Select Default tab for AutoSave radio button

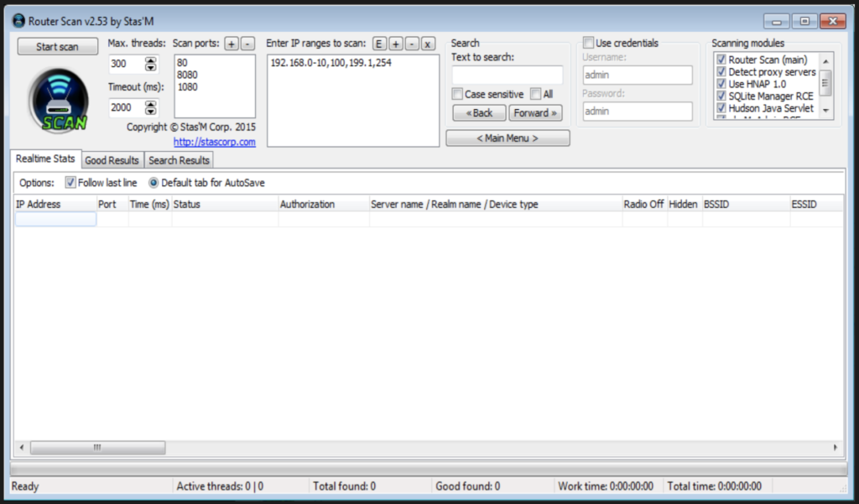pyautogui.click(x=154, y=183)
